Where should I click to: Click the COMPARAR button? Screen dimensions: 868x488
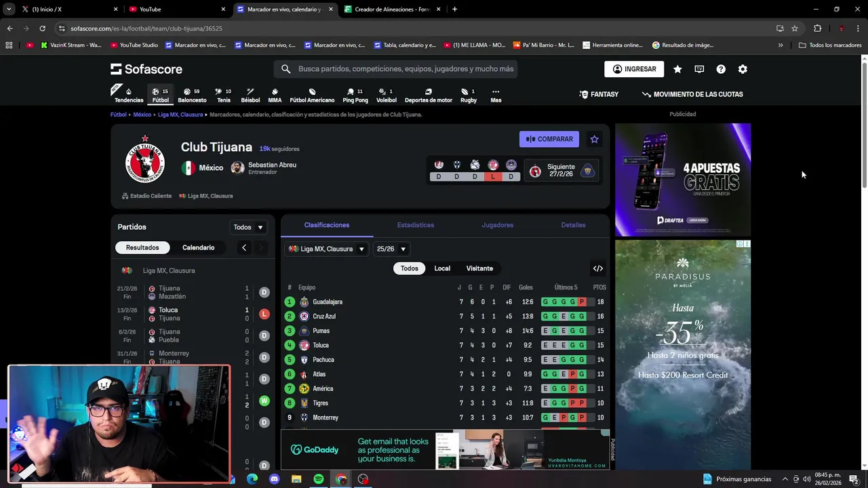(549, 139)
